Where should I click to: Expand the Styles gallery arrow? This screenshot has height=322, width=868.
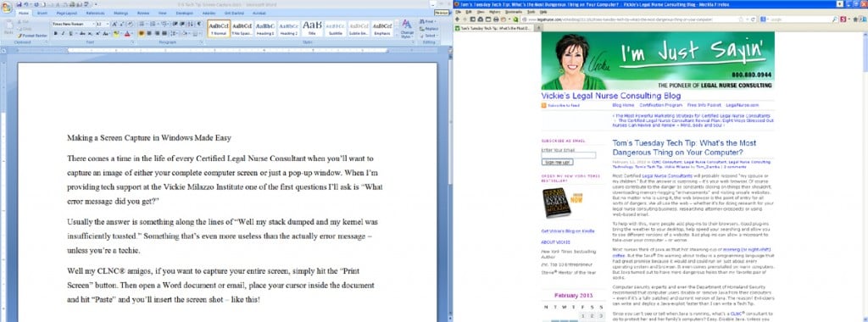pyautogui.click(x=397, y=35)
